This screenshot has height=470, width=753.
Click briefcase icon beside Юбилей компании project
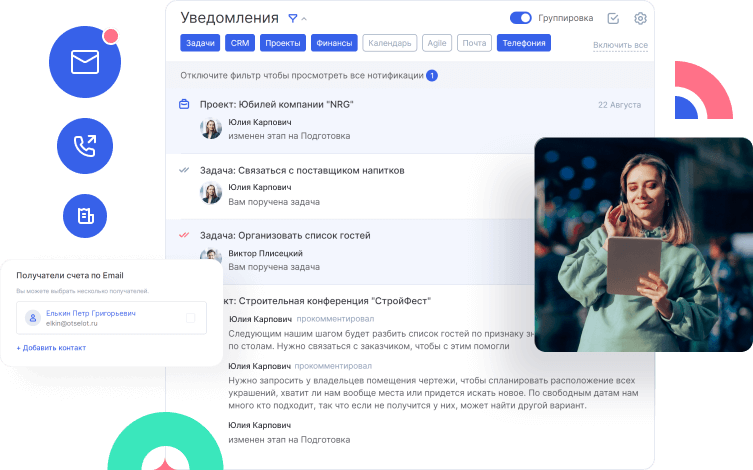pos(184,104)
